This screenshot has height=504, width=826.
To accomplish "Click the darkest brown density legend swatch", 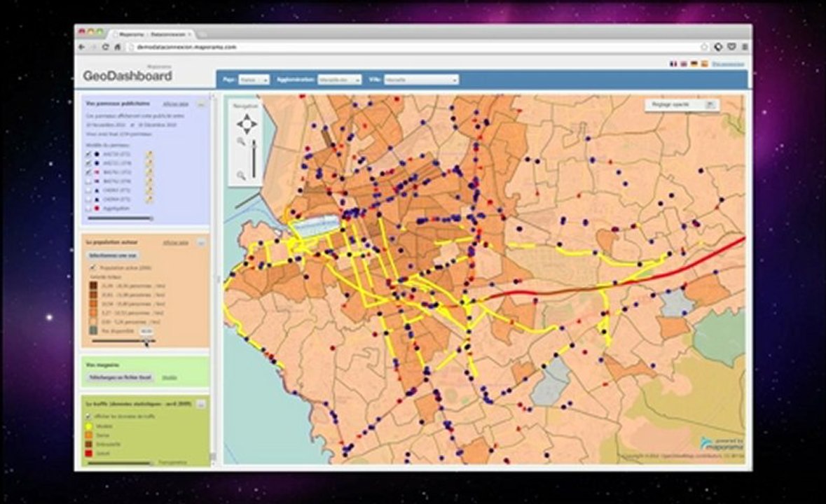I will (x=93, y=286).
